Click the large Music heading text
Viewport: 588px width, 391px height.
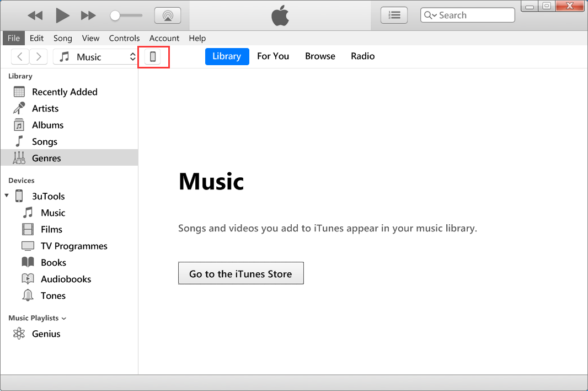[x=211, y=181]
